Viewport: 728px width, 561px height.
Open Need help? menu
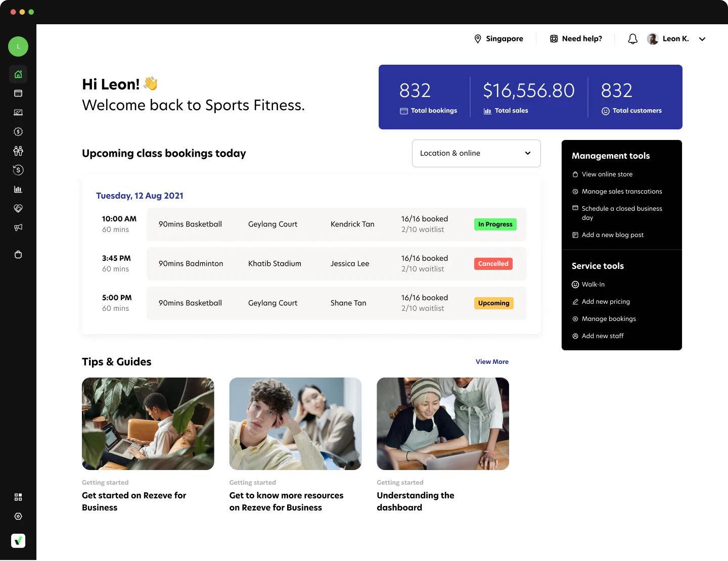(575, 38)
